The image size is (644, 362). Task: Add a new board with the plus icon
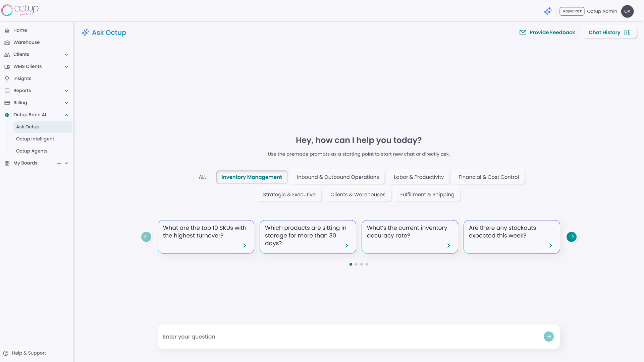pyautogui.click(x=59, y=163)
